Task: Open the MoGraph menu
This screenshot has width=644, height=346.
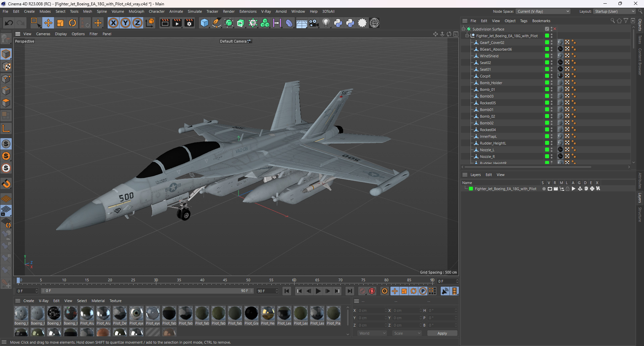Action: 136,11
